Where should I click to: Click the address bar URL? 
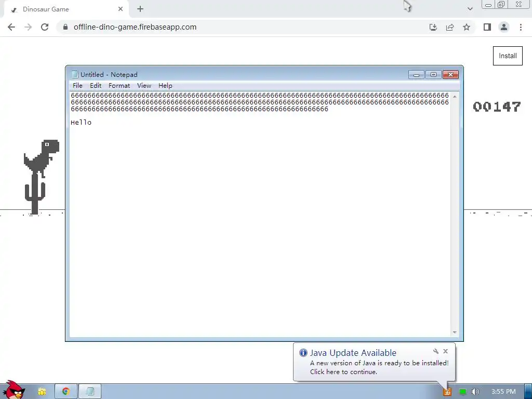pyautogui.click(x=135, y=27)
